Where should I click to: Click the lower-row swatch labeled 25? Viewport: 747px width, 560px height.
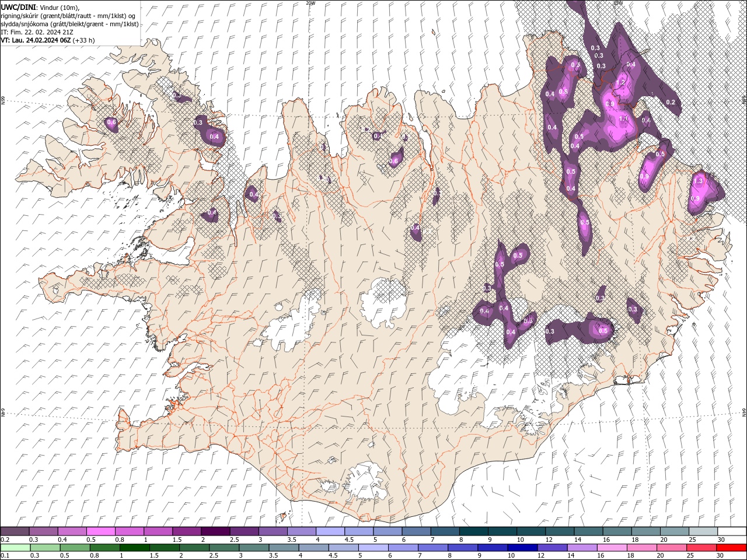pos(701,547)
